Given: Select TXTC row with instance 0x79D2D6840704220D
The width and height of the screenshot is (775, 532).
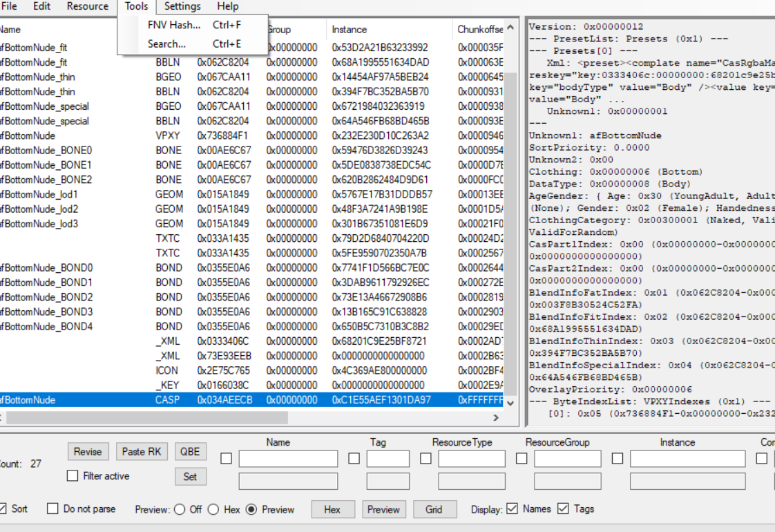Looking at the screenshot, I should click(x=251, y=238).
